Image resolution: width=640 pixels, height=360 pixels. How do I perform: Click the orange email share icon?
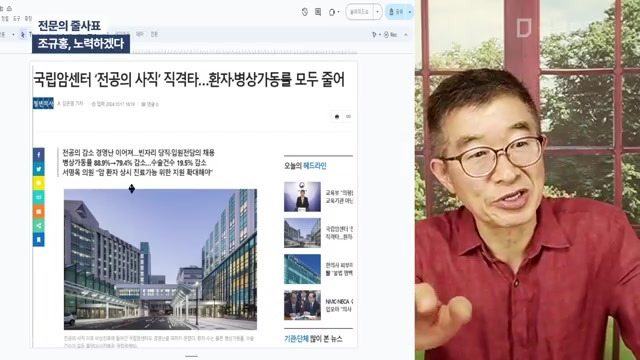[39, 211]
